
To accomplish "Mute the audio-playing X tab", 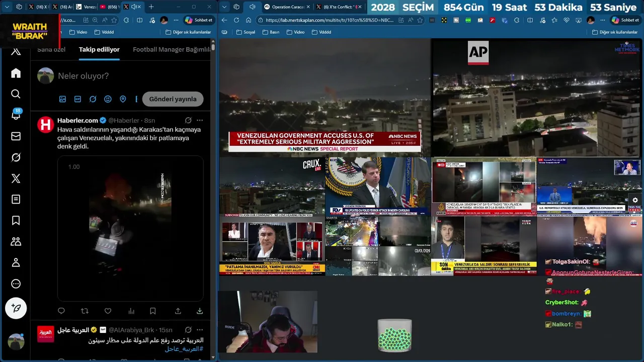I will [x=134, y=7].
